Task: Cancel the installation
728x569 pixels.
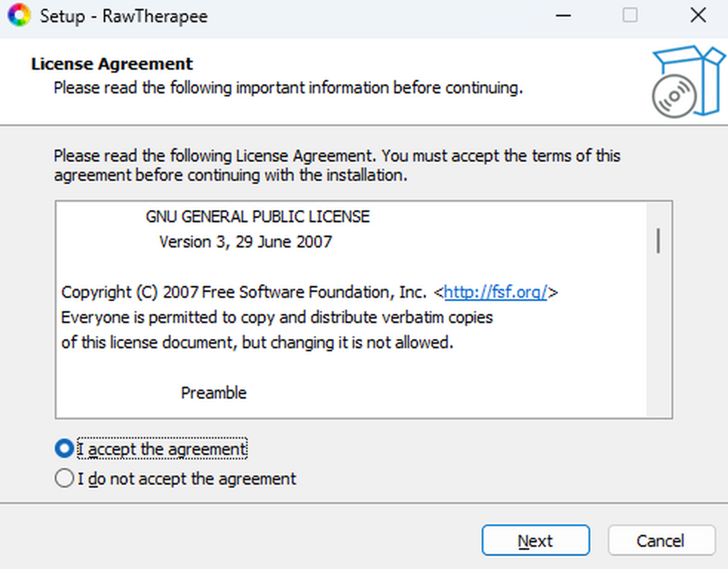Action: click(x=661, y=540)
